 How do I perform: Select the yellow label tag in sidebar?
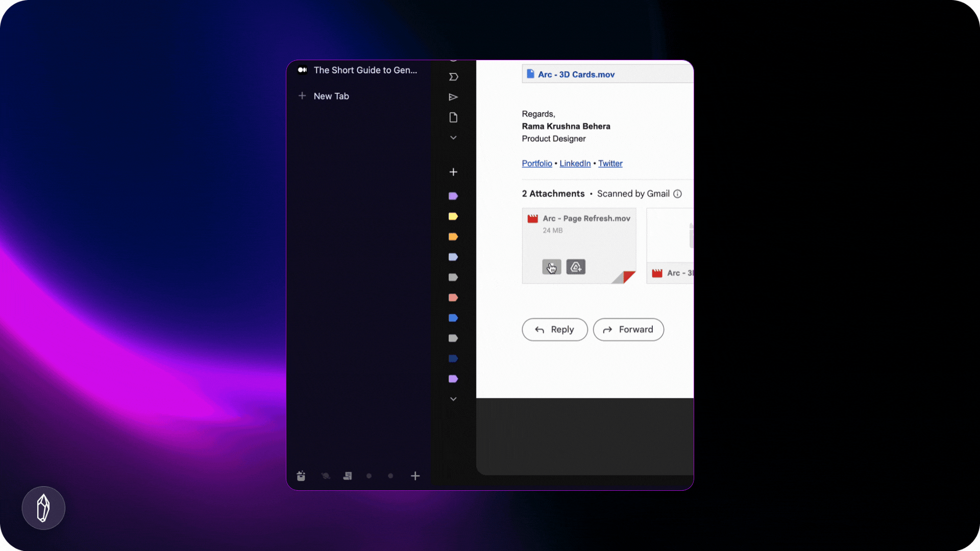[453, 216]
